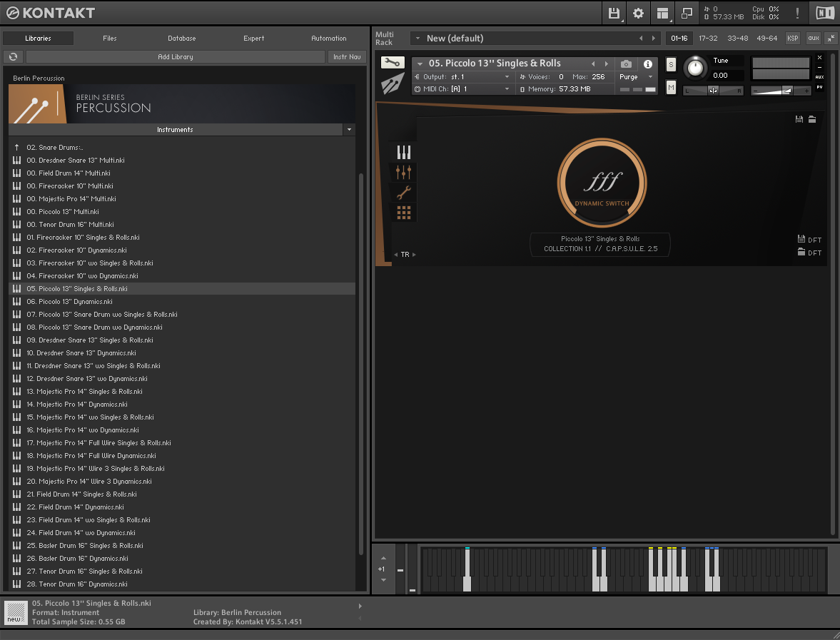The width and height of the screenshot is (840, 640).
Task: Show rack page 01-16
Action: tap(679, 38)
